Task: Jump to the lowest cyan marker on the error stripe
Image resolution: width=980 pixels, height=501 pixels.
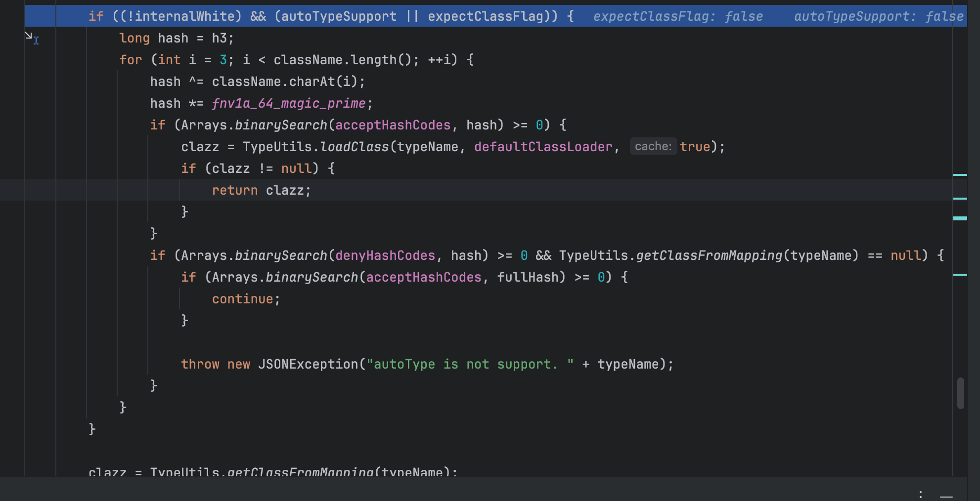Action: (x=960, y=274)
